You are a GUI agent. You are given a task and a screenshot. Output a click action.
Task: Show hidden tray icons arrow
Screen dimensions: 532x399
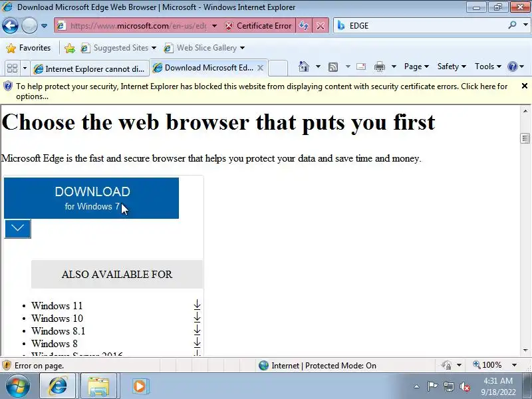[417, 386]
